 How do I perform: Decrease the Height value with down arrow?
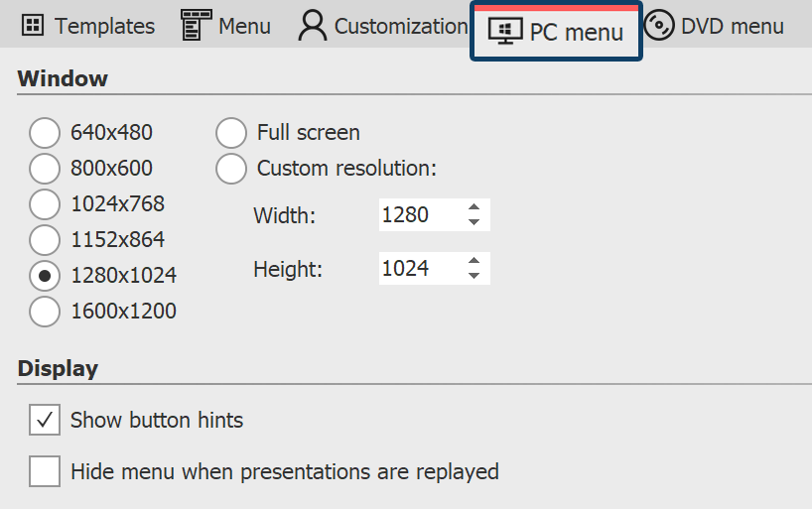click(x=474, y=276)
